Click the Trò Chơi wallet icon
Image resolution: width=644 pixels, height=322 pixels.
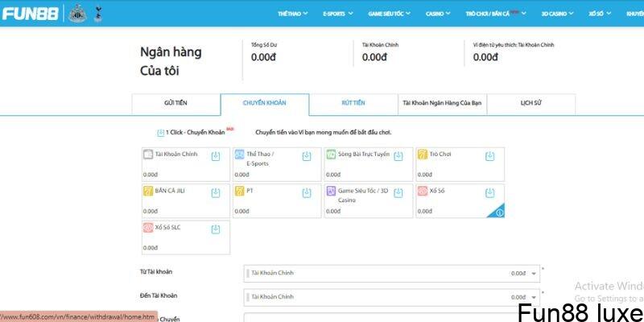423,155
